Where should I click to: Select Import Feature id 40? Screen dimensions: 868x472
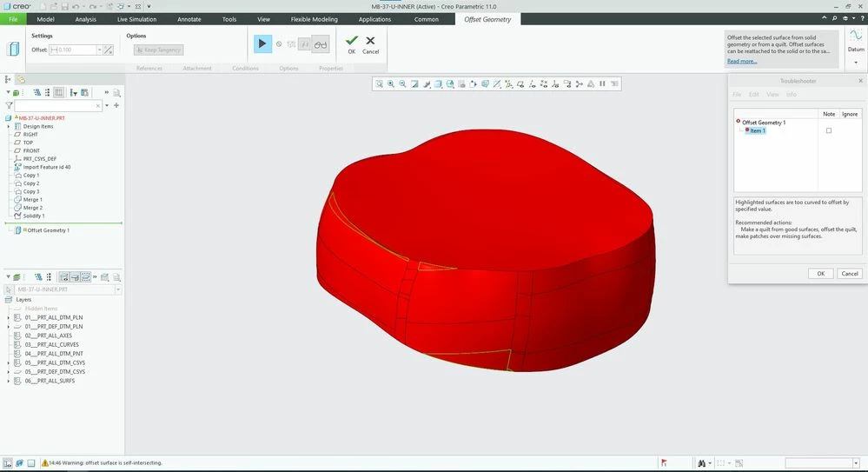(x=47, y=167)
